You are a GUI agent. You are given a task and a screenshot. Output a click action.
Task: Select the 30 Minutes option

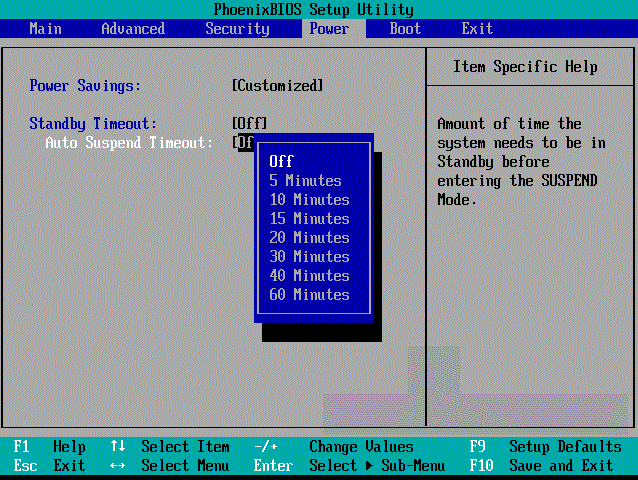pyautogui.click(x=309, y=257)
